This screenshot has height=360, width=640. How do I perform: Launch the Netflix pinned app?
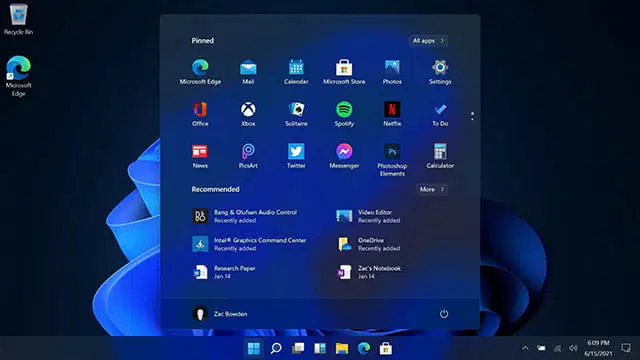click(x=392, y=114)
